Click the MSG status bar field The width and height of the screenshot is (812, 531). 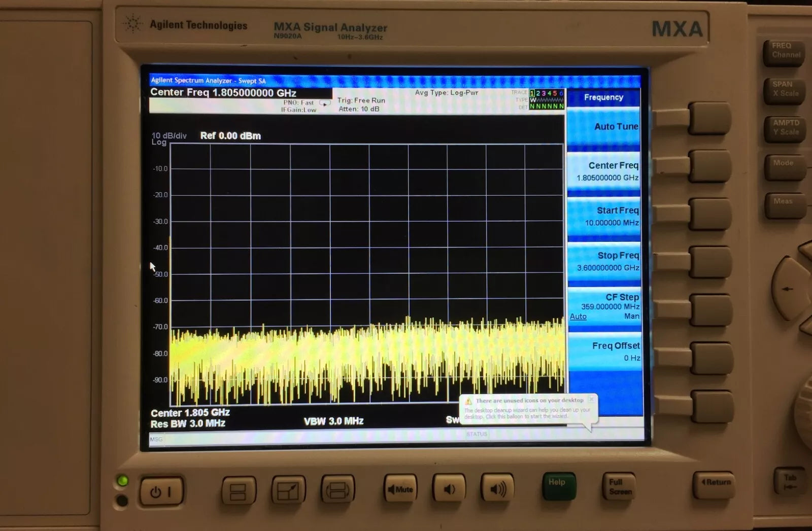coord(156,439)
